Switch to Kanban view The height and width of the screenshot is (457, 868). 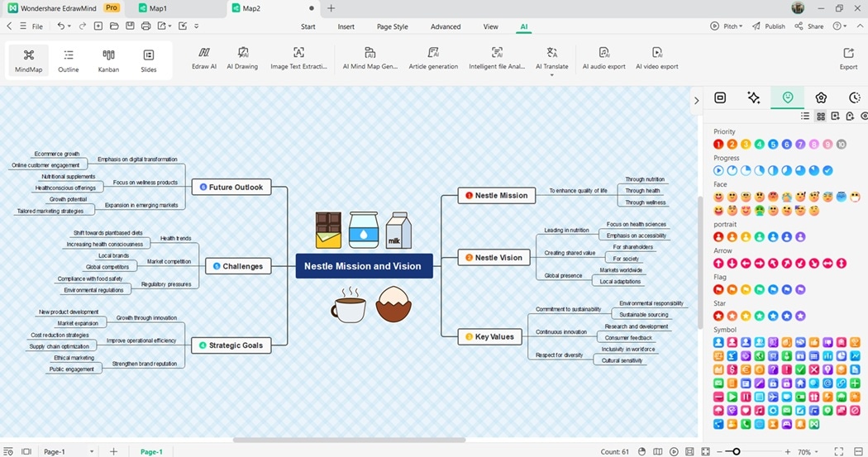108,60
